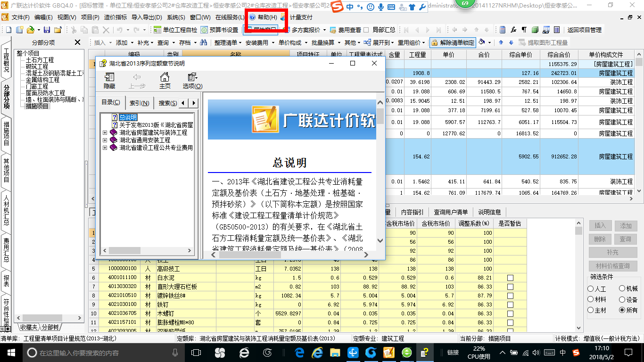Close the 分部分项 side panel with X
Image resolution: width=644 pixels, height=362 pixels.
coord(78,42)
